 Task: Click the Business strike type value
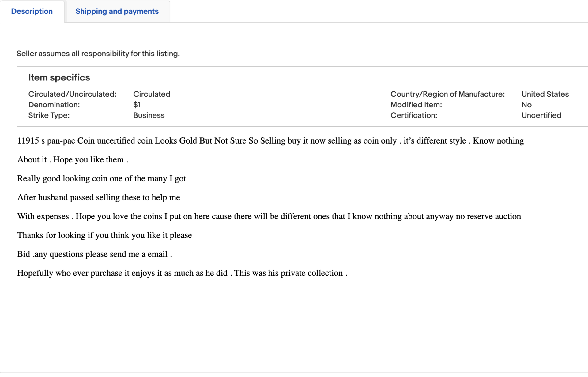coord(149,115)
